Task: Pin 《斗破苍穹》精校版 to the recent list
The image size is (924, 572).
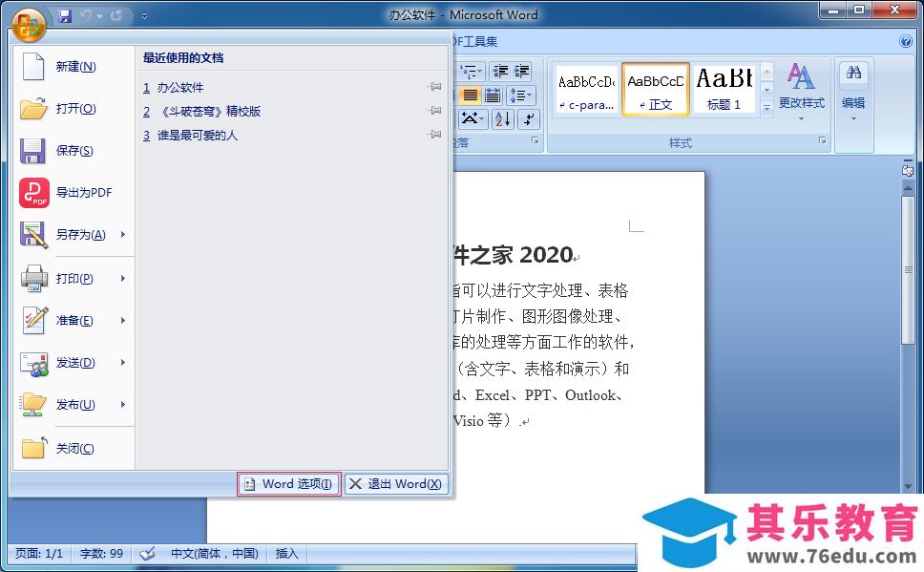Action: click(x=435, y=110)
